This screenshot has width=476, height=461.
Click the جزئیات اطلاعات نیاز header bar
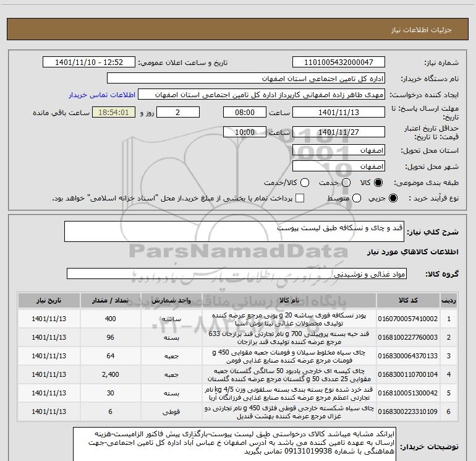click(x=238, y=29)
